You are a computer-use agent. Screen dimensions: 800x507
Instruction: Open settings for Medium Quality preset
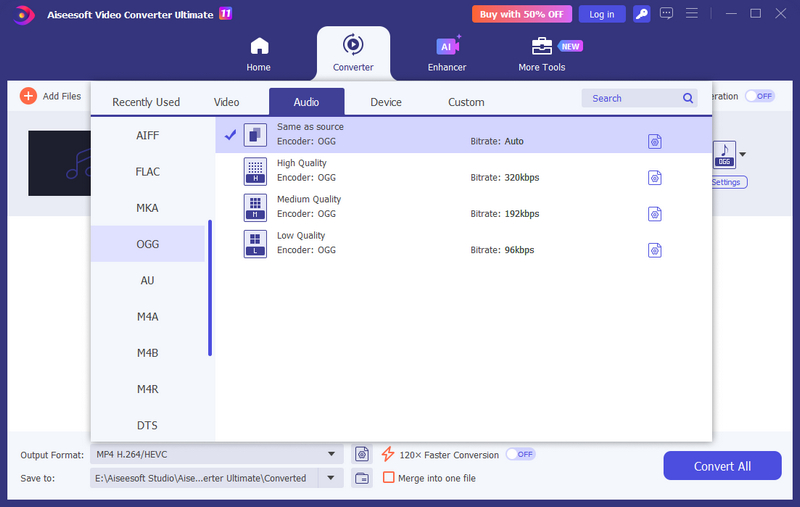(655, 214)
